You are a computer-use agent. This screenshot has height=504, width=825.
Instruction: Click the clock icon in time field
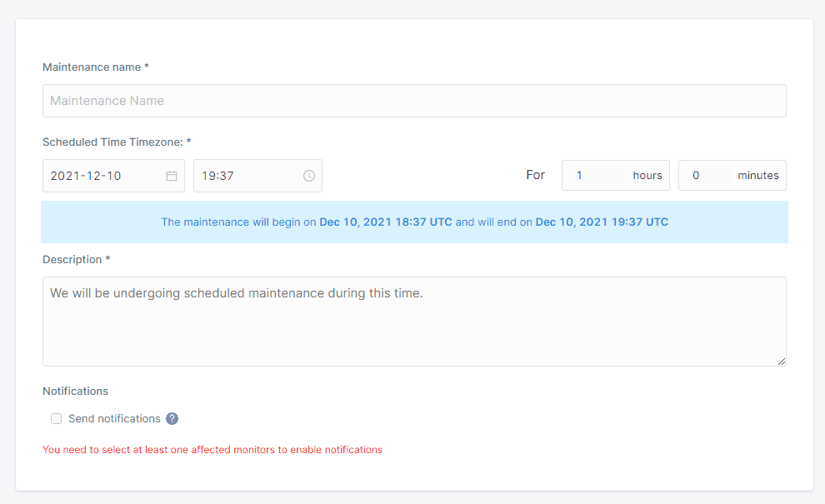[309, 176]
